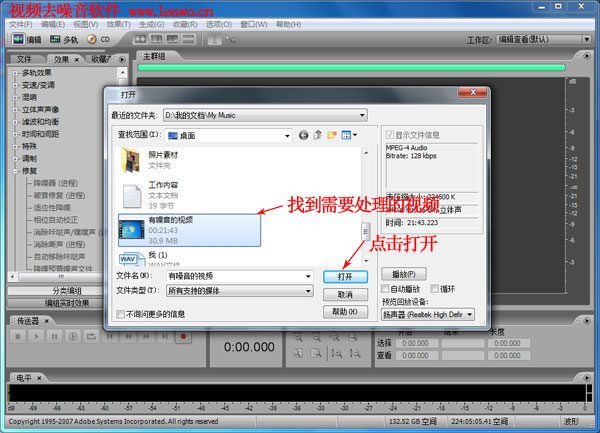This screenshot has height=433, width=600.
Task: Click the Loop play transport button
Action: coord(91,337)
